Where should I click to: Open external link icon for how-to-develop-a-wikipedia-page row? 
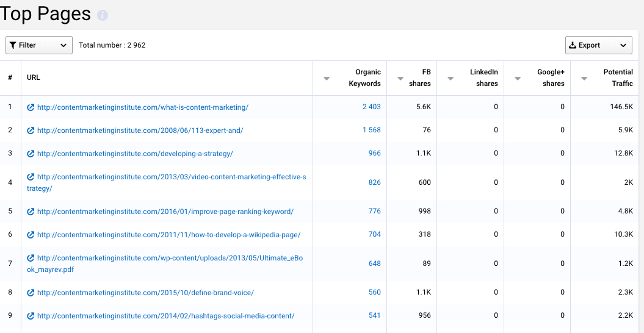click(x=31, y=235)
